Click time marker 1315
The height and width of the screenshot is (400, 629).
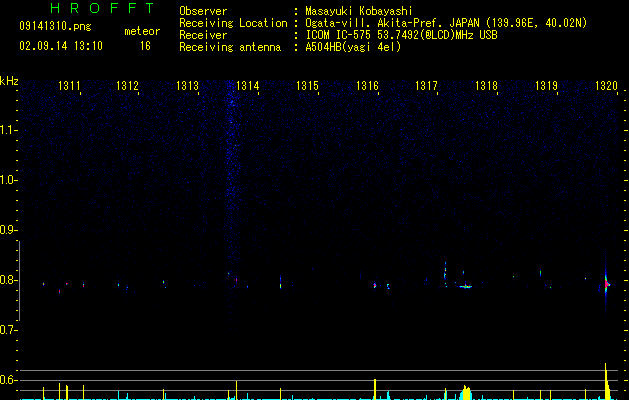tap(307, 86)
